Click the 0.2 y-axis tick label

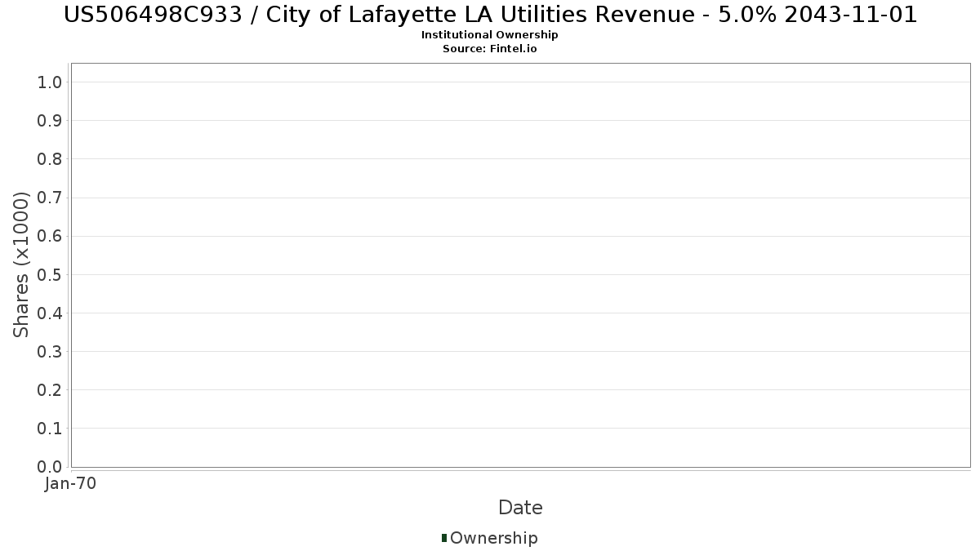50,390
